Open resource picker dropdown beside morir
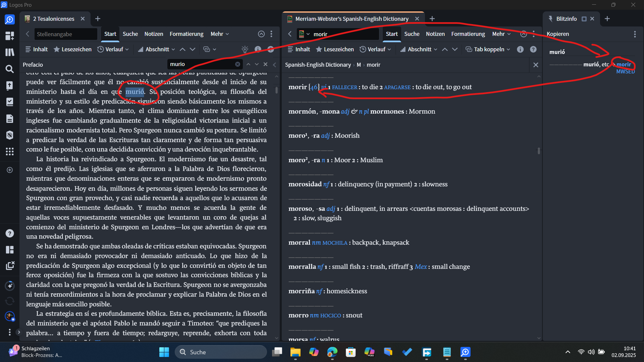Viewport: 644px width, 362px height. click(x=304, y=34)
